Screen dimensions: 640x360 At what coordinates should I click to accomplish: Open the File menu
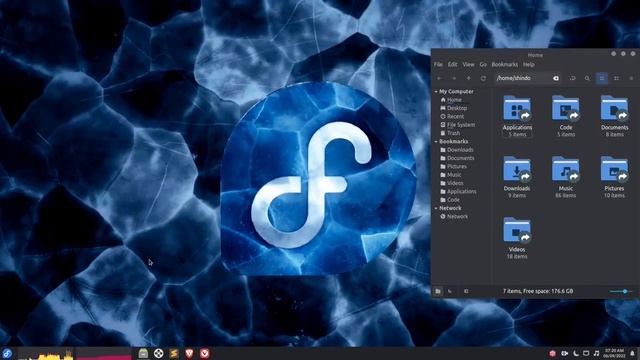point(438,64)
